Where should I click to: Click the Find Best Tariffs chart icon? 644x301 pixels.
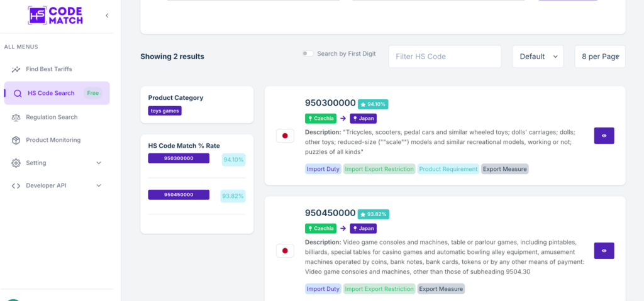coord(16,69)
